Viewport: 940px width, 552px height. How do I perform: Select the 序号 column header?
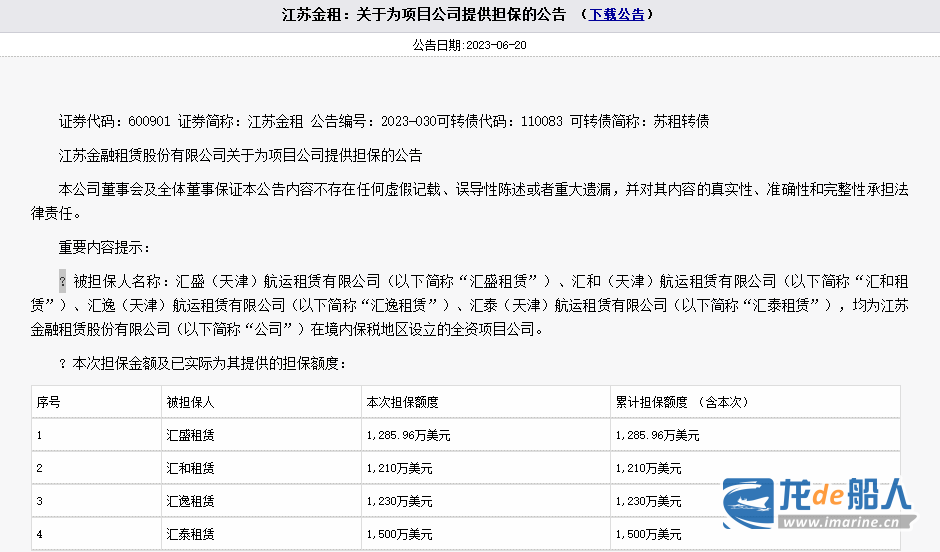pyautogui.click(x=49, y=402)
